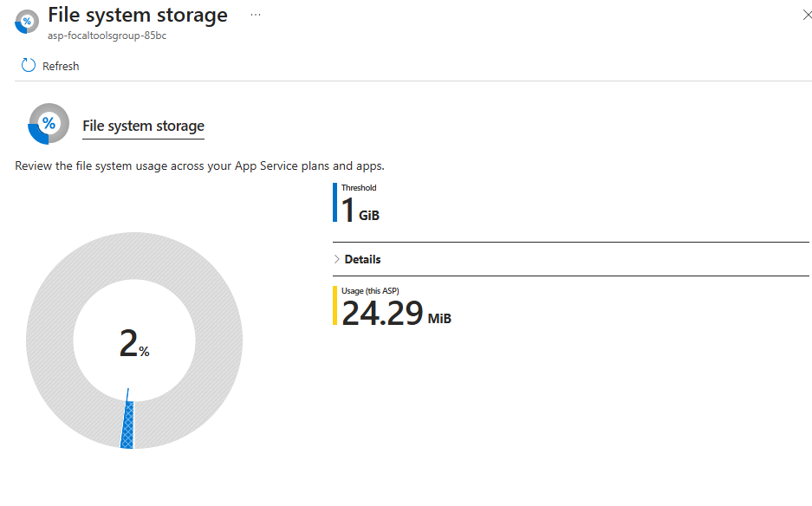The image size is (812, 506).
Task: Click the Refresh button label
Action: [x=61, y=67]
